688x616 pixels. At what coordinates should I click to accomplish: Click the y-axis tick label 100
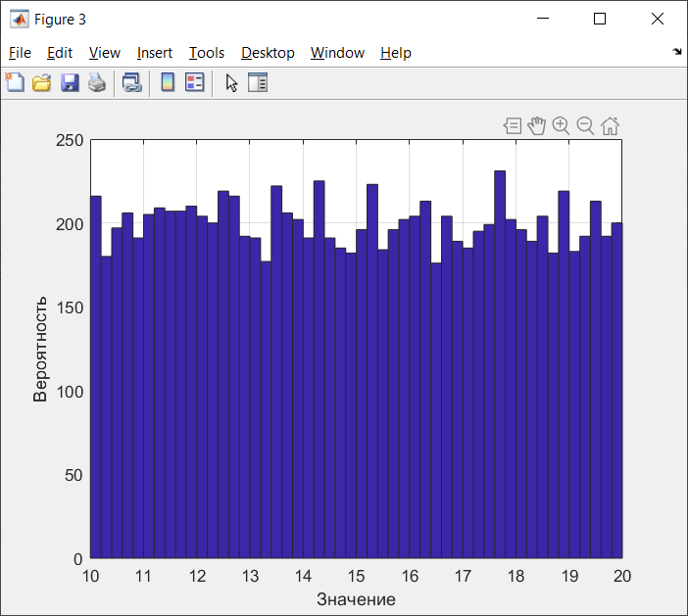70,392
